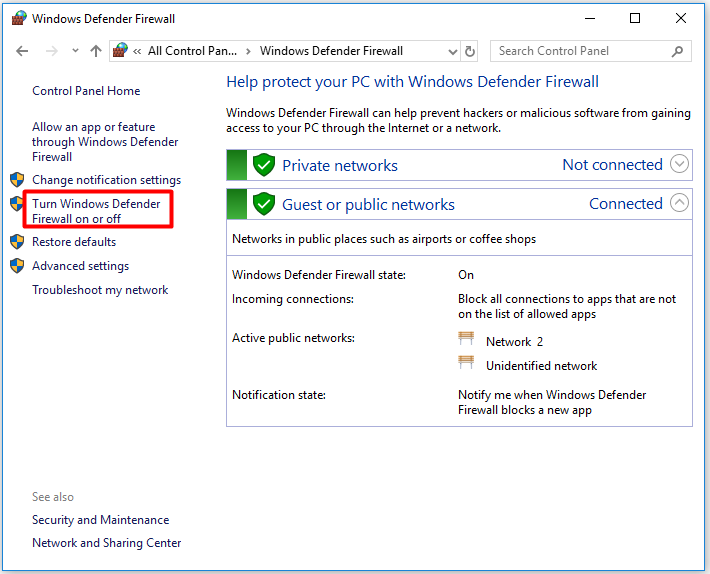Viewport: 710px width, 574px height.
Task: Go up one level with Up arrow
Action: coord(96,51)
